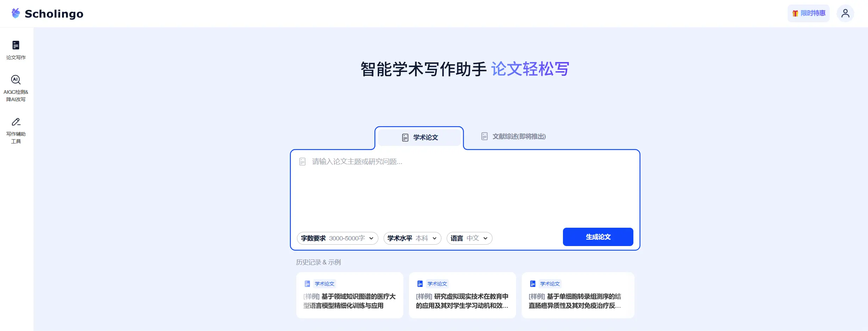Open the 论文写作 sidebar icon
The height and width of the screenshot is (331, 868).
click(x=16, y=45)
